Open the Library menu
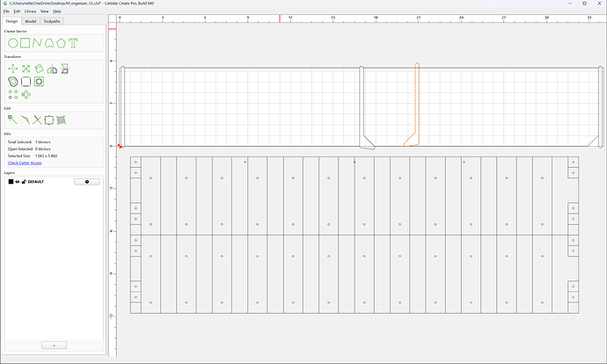The width and height of the screenshot is (607, 364). click(x=30, y=11)
